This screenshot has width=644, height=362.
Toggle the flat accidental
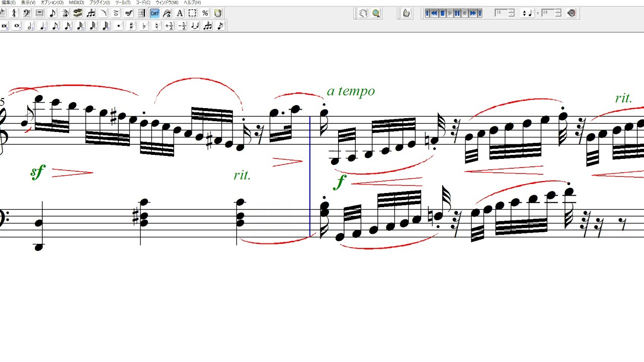(144, 26)
